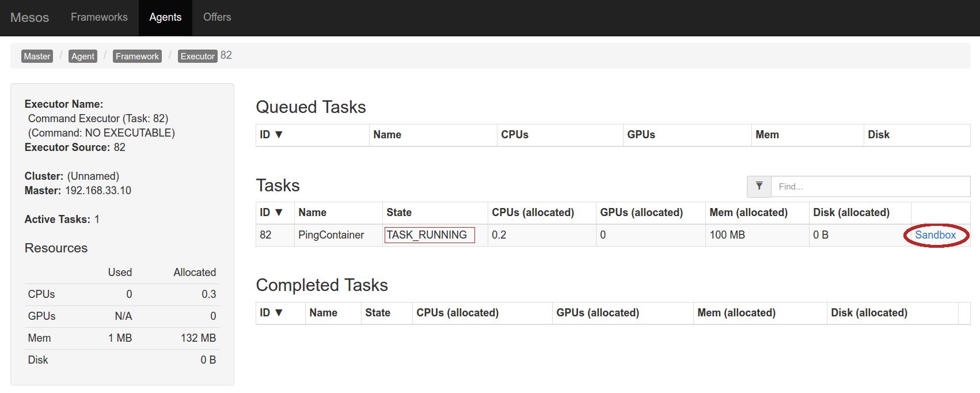
Task: Switch to the Agents tab
Action: (165, 17)
